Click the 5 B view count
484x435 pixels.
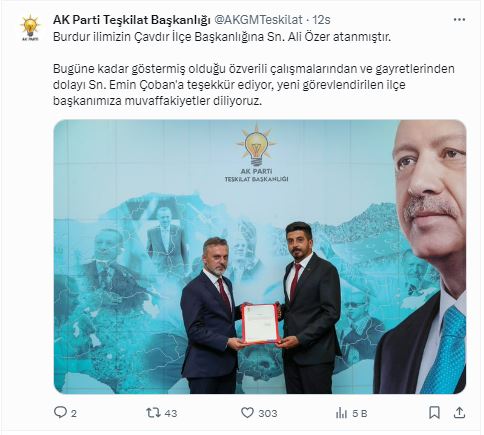point(359,413)
